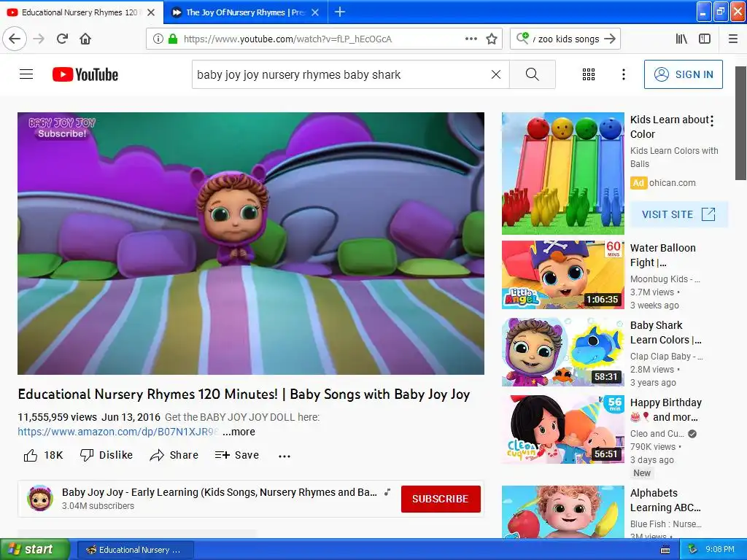747x560 pixels.
Task: Open the Water Balloon Fight video title
Action: [x=663, y=255]
